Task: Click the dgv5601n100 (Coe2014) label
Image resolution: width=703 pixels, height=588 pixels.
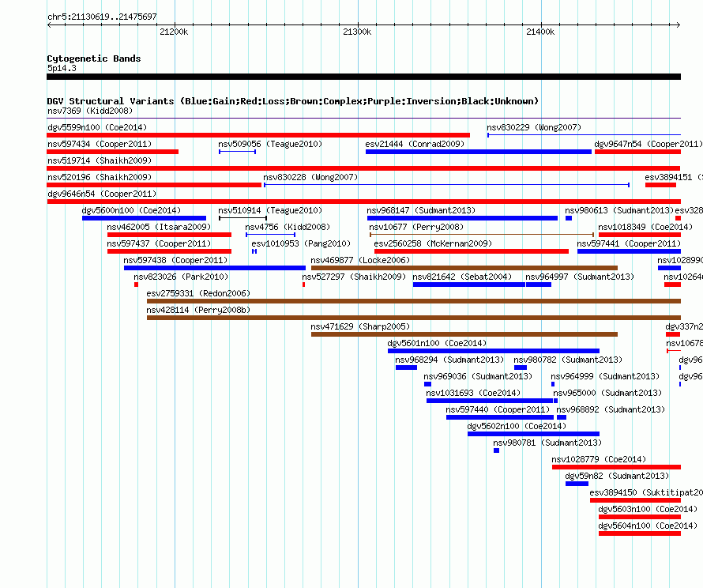Action: (x=437, y=343)
